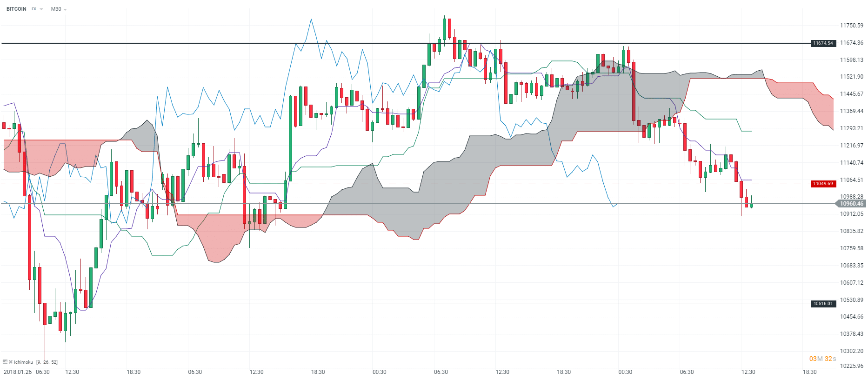Remove the Ichimoku indicator with X icon
The width and height of the screenshot is (868, 380).
(x=11, y=362)
